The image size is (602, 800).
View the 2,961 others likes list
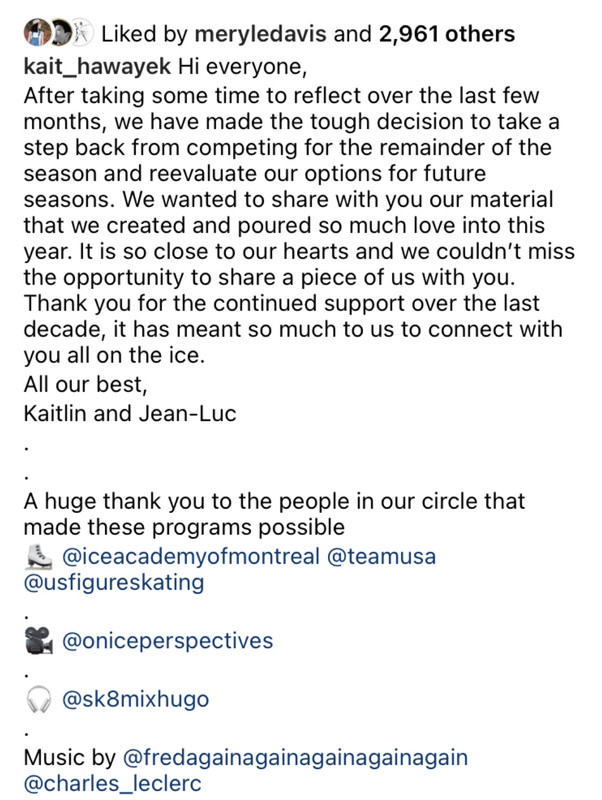tap(446, 34)
